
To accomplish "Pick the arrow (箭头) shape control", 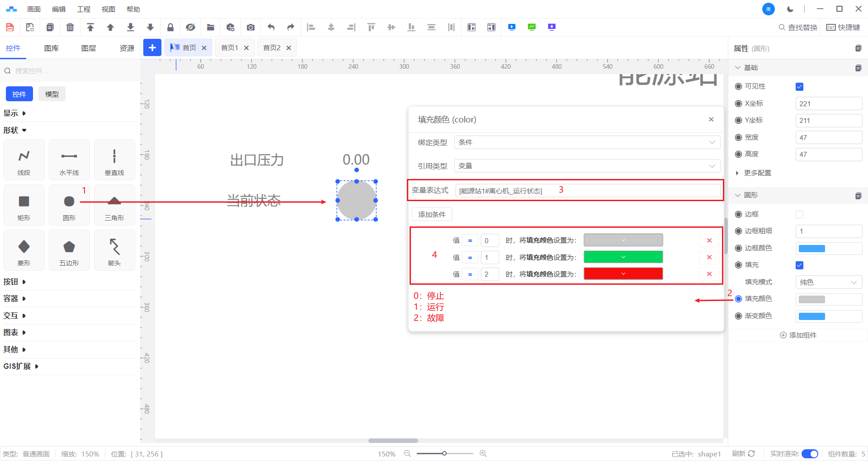I will click(114, 250).
